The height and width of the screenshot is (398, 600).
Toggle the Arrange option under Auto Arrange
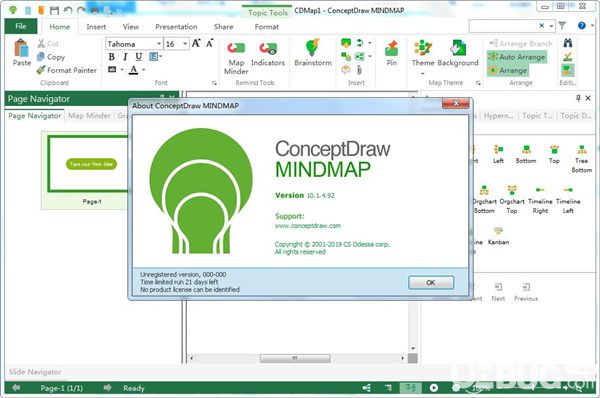[508, 70]
